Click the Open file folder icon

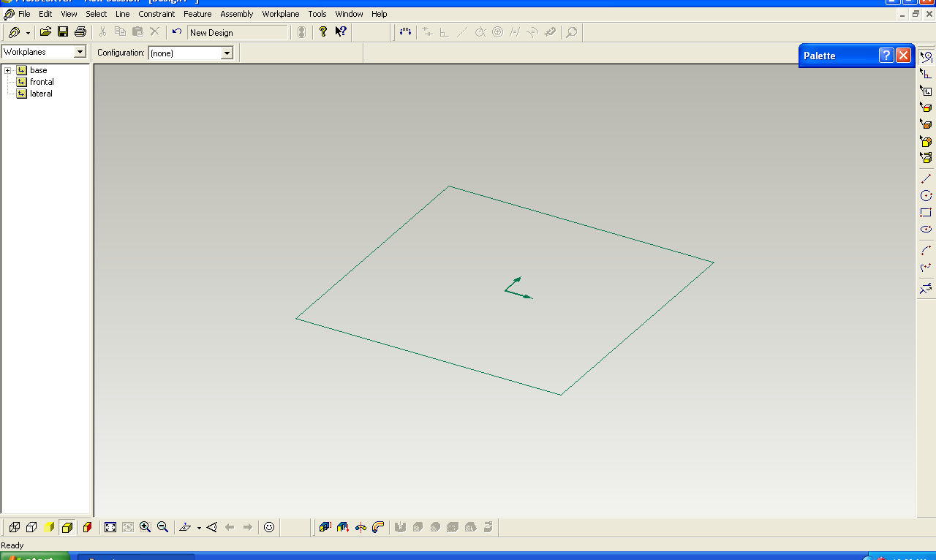click(45, 32)
